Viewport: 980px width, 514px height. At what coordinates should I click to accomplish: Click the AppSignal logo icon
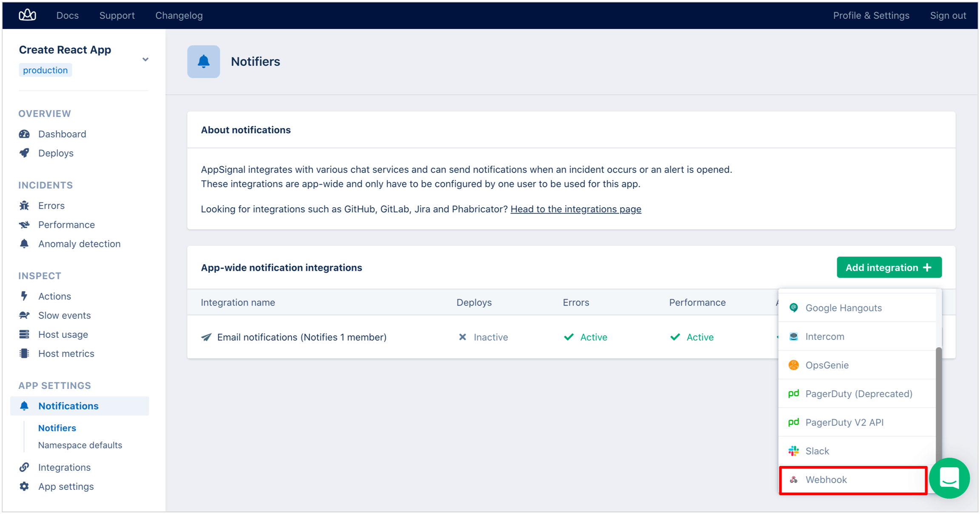tap(27, 15)
